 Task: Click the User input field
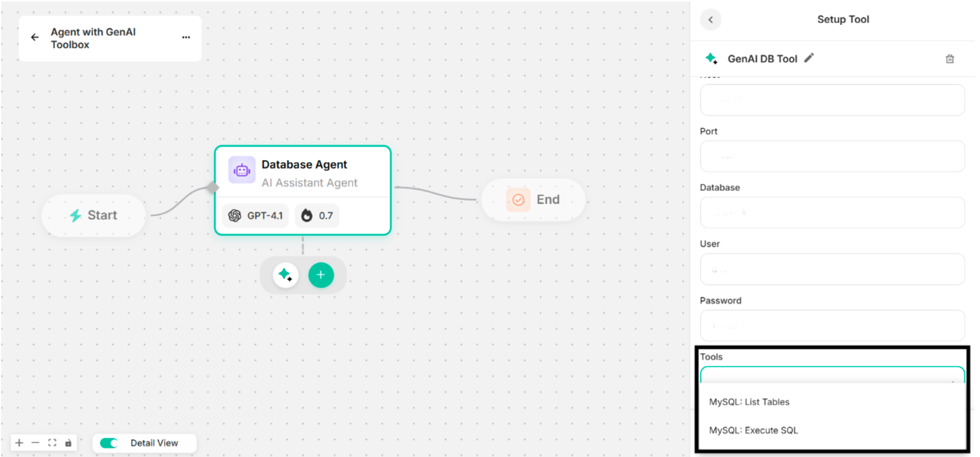(832, 269)
